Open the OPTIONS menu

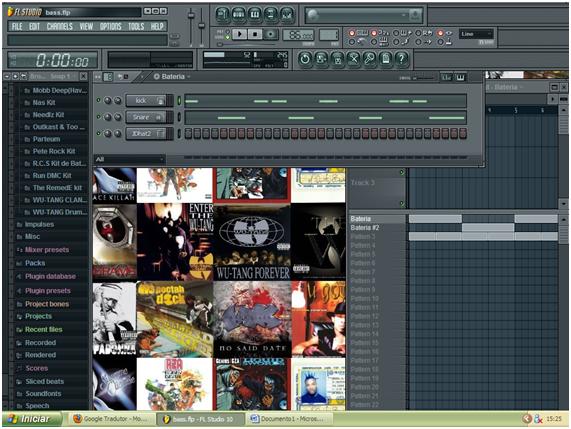tap(110, 27)
